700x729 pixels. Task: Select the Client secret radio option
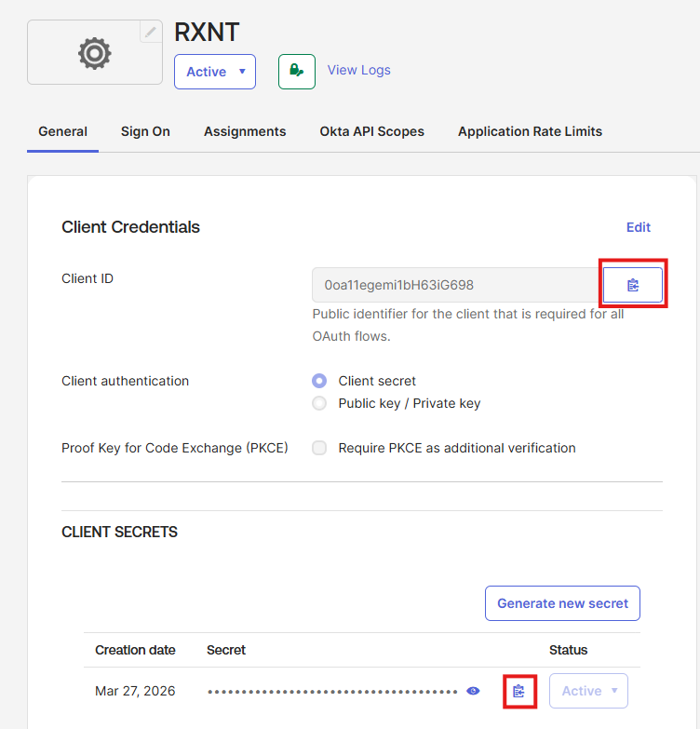point(320,381)
